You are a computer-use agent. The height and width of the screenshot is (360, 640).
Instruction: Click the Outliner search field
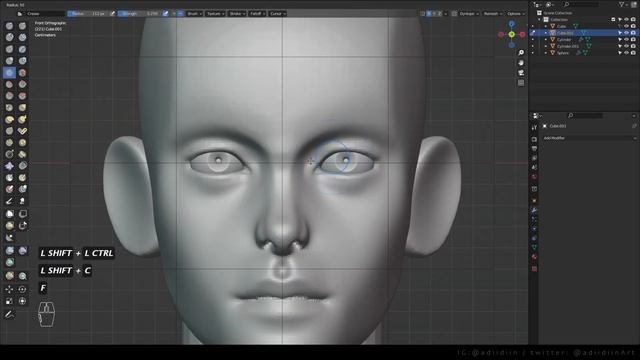581,4
